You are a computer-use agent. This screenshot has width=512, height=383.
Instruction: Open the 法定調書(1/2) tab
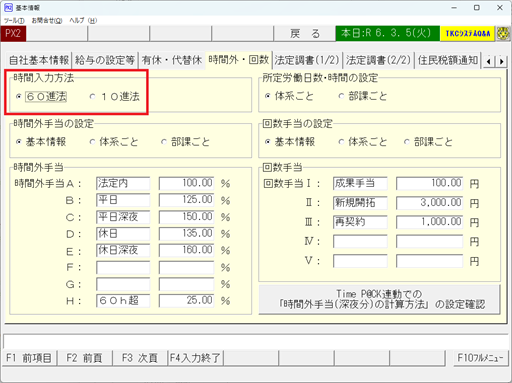[x=307, y=60]
